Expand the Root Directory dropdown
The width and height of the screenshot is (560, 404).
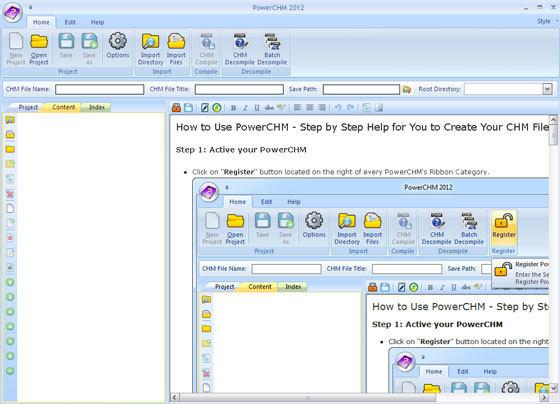point(547,89)
